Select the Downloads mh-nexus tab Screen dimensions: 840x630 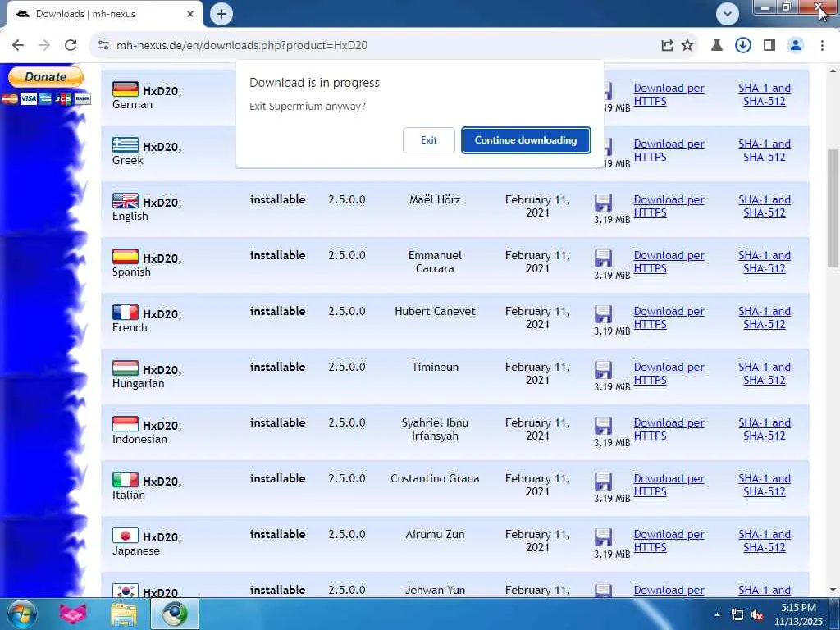pyautogui.click(x=105, y=14)
